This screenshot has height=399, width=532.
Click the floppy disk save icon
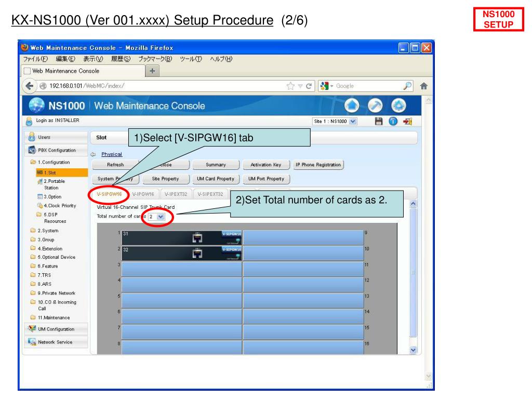click(379, 121)
